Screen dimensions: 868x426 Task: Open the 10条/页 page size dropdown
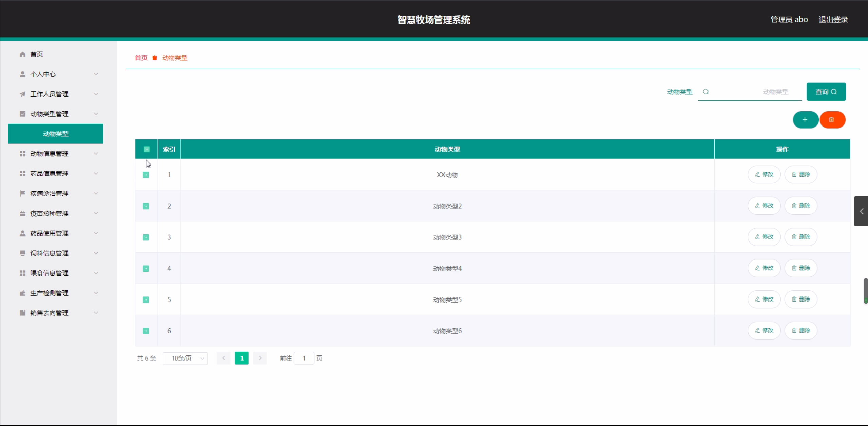coord(185,359)
